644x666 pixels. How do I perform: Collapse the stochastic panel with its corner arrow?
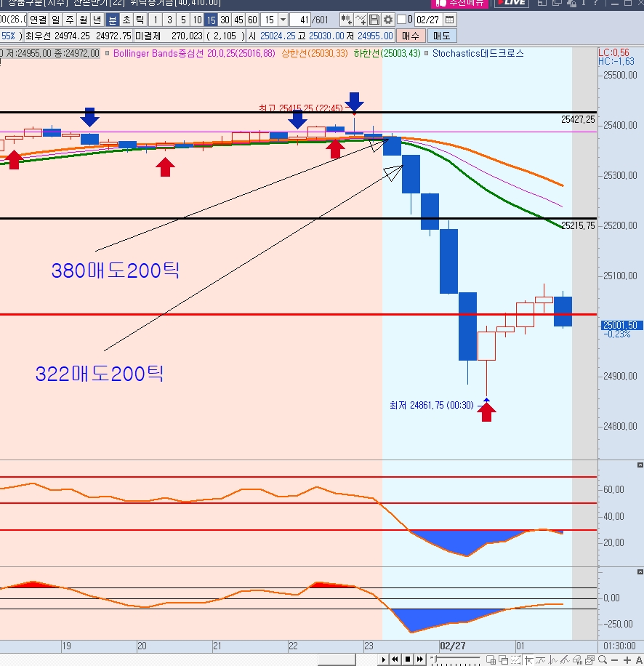tap(640, 465)
